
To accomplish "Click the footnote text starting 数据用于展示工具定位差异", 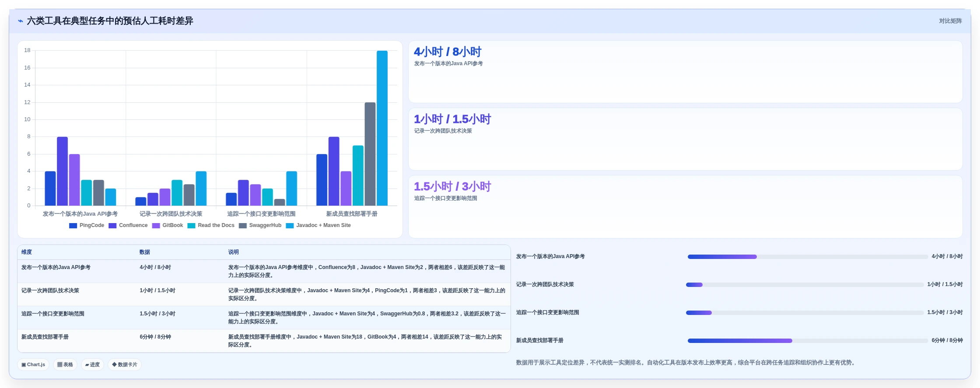I will (686, 363).
